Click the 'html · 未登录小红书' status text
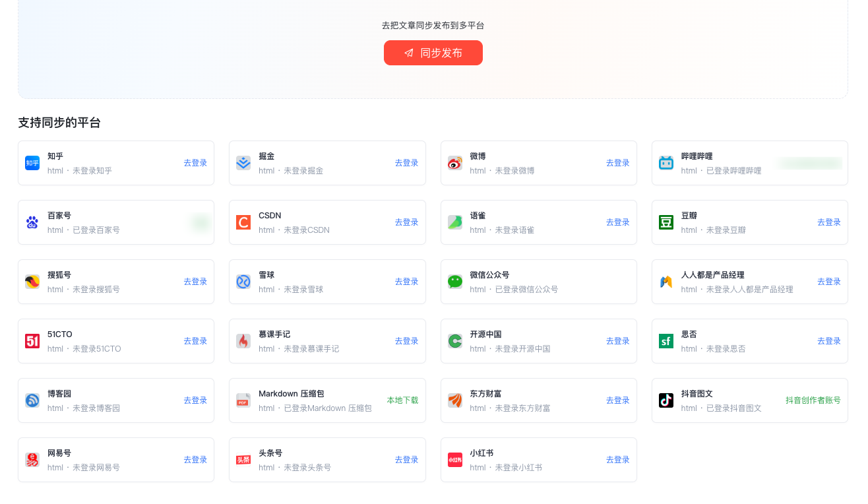 click(x=506, y=468)
